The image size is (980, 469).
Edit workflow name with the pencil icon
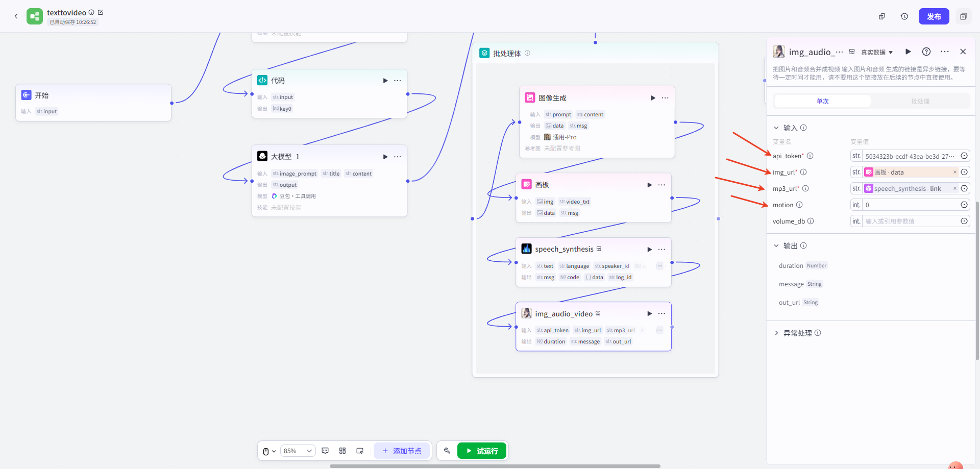[x=101, y=12]
